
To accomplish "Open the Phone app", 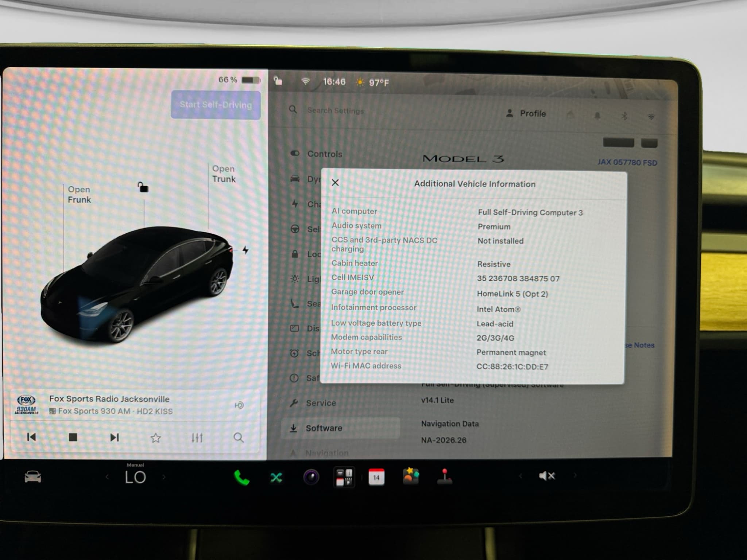I will (x=241, y=477).
